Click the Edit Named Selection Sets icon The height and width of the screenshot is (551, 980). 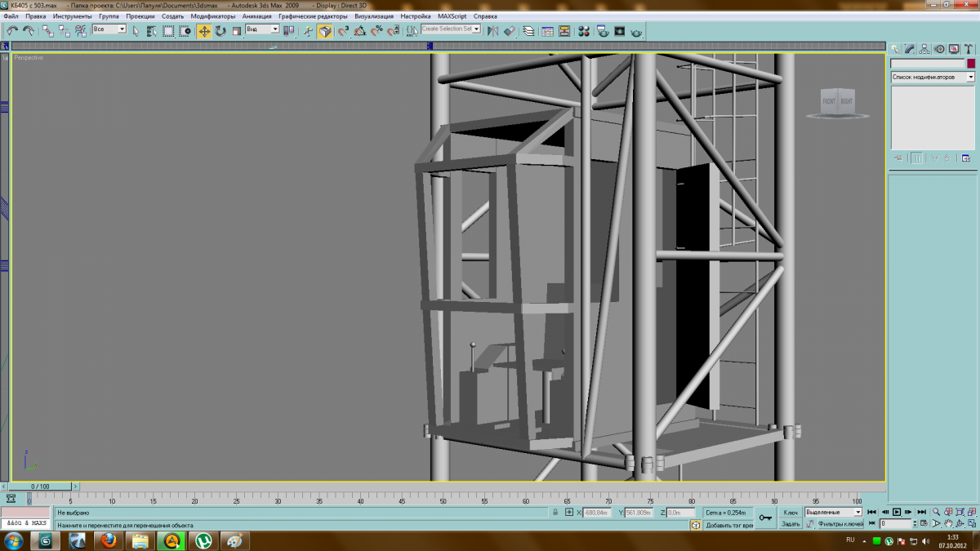(412, 31)
